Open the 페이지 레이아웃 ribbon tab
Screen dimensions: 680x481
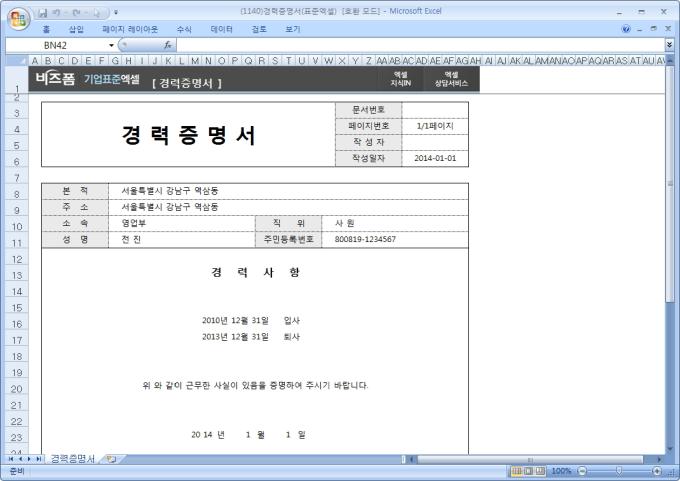point(130,29)
